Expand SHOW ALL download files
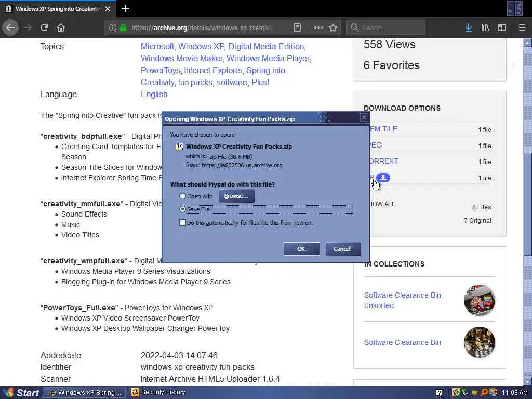The image size is (532, 399). coord(383,204)
